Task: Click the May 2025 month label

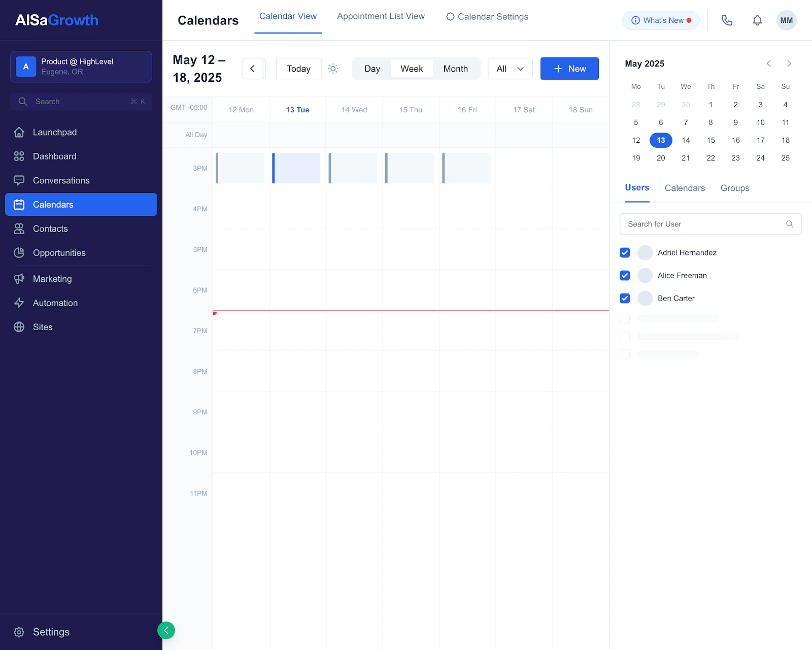Action: (645, 63)
